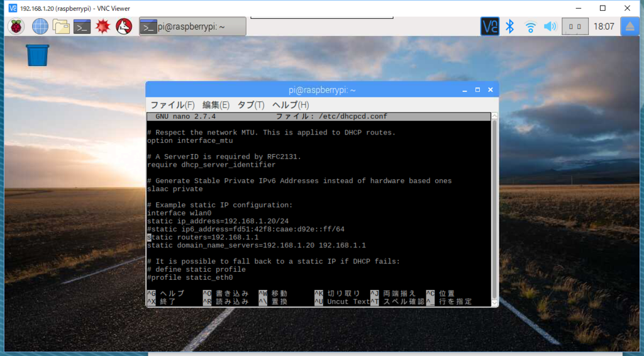Click the GNU nano 2.7.4 title text
Image resolution: width=644 pixels, height=356 pixels.
[186, 116]
